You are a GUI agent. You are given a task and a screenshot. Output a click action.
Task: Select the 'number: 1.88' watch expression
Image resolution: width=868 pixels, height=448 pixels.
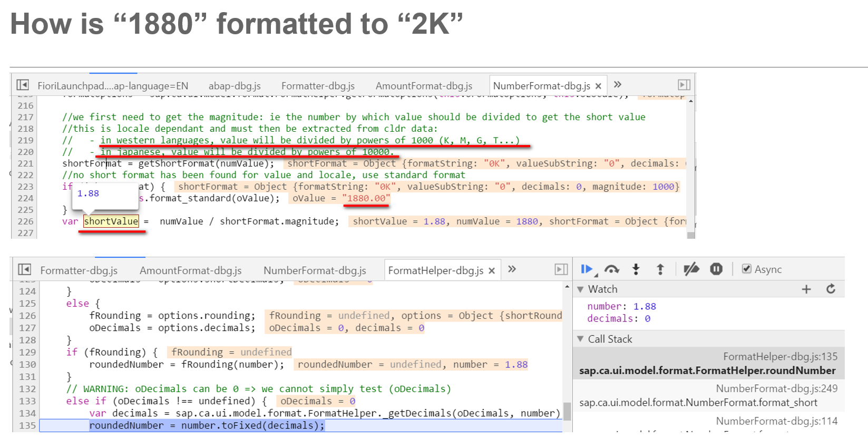(621, 306)
